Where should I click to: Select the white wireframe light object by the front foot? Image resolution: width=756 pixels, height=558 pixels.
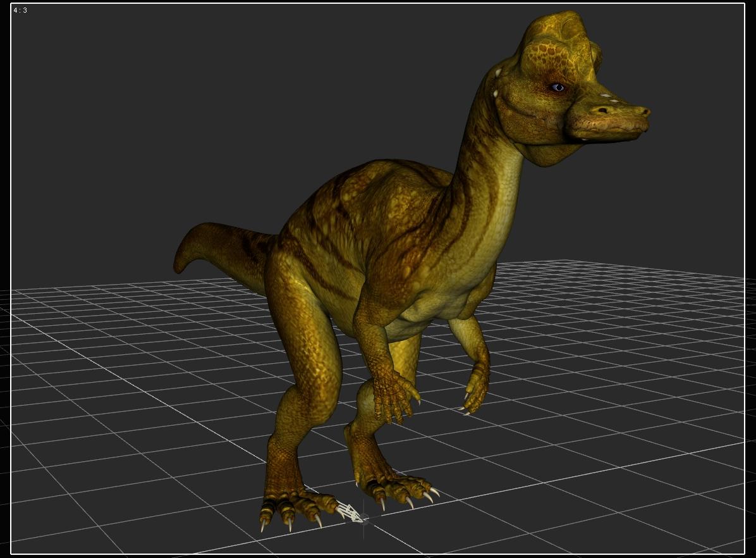click(350, 512)
